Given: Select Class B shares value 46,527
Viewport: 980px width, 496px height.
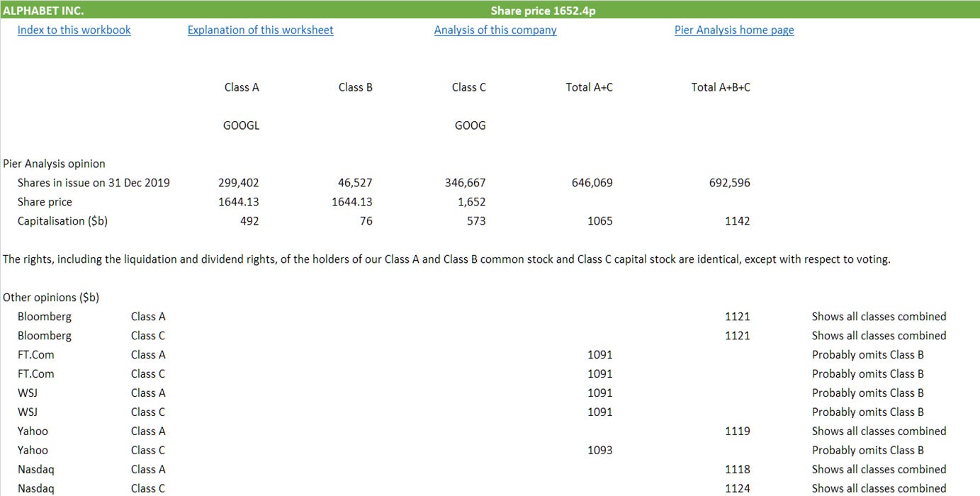Looking at the screenshot, I should 356,183.
